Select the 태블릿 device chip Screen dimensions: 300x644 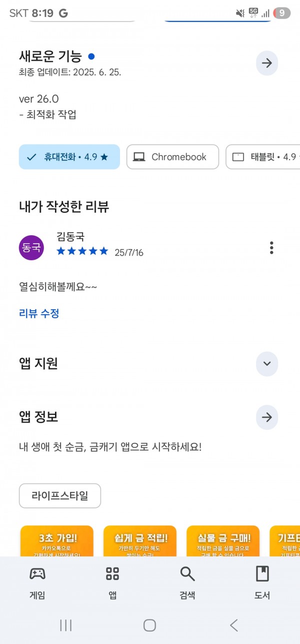pyautogui.click(x=263, y=157)
